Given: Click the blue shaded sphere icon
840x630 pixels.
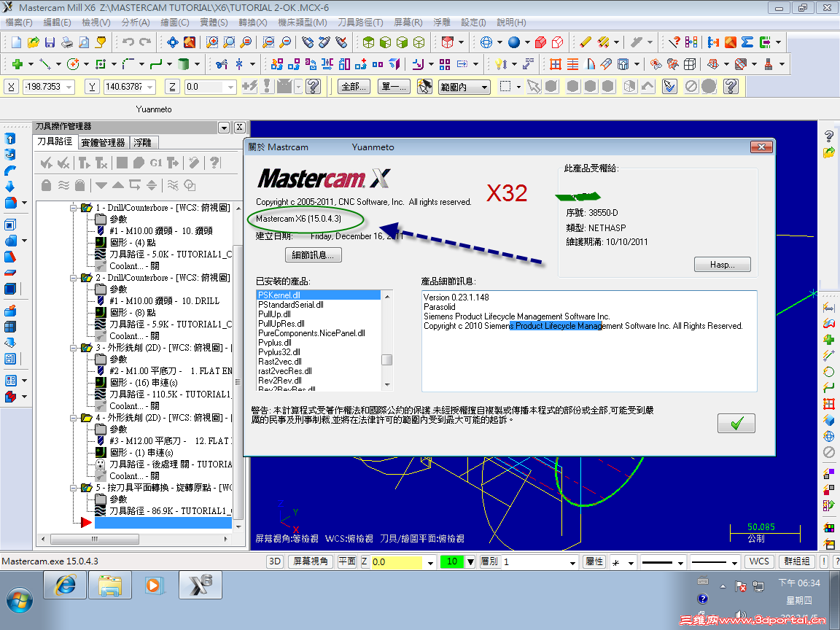Looking at the screenshot, I should tap(514, 42).
